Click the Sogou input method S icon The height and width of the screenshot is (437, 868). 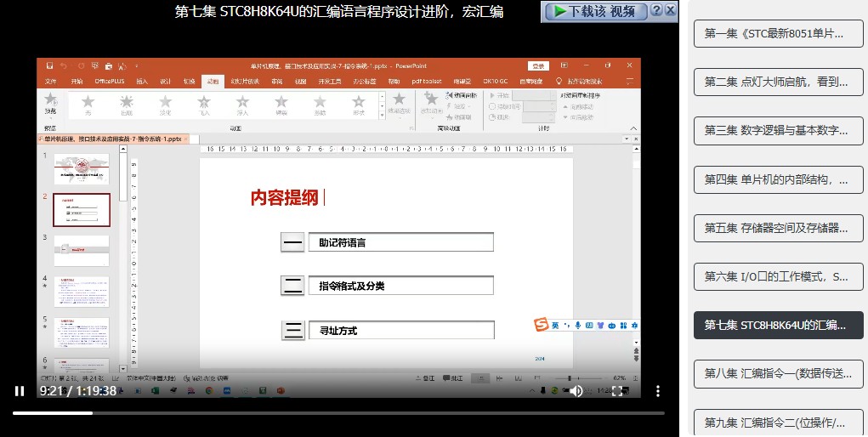pos(541,325)
